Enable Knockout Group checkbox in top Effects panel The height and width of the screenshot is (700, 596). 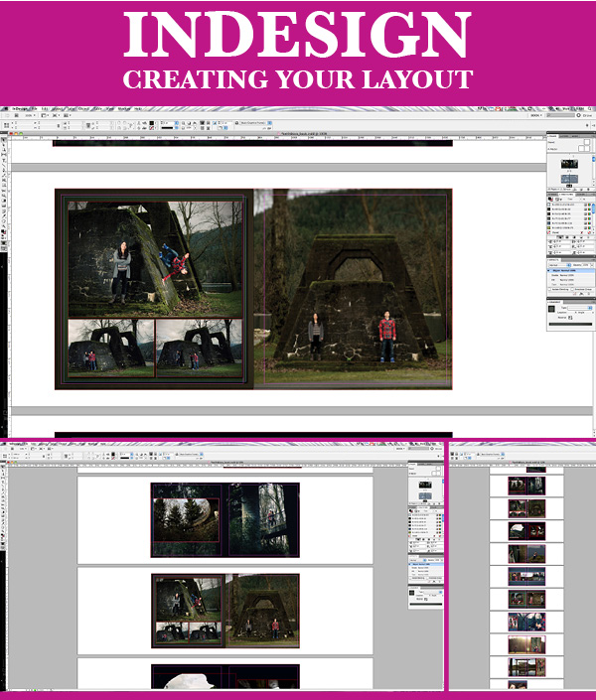click(572, 289)
